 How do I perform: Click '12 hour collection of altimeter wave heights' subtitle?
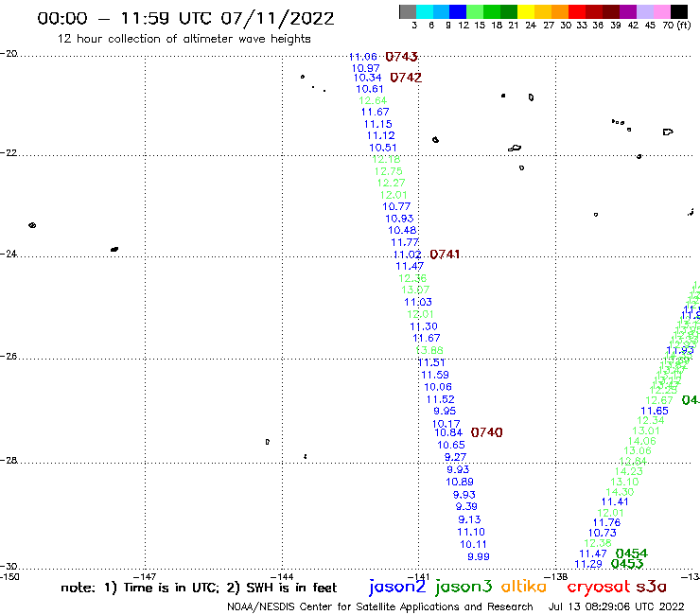184,39
